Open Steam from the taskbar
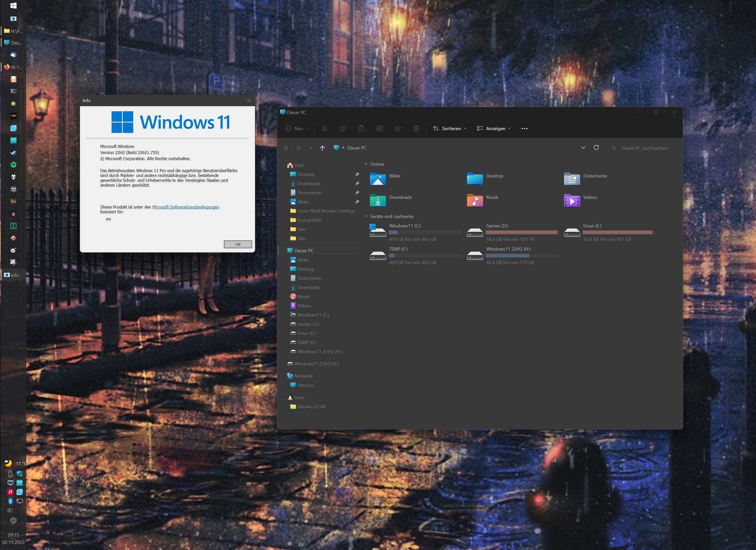This screenshot has width=756, height=550. point(13,153)
